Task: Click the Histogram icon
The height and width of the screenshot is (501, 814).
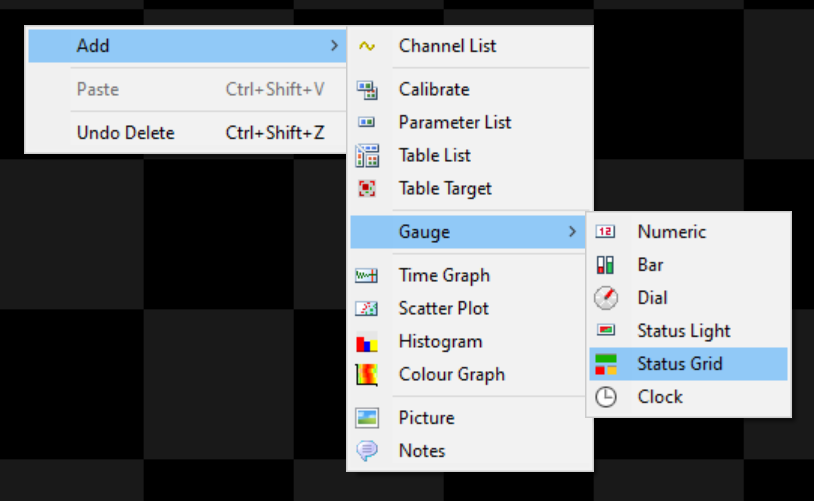Action: pyautogui.click(x=367, y=342)
